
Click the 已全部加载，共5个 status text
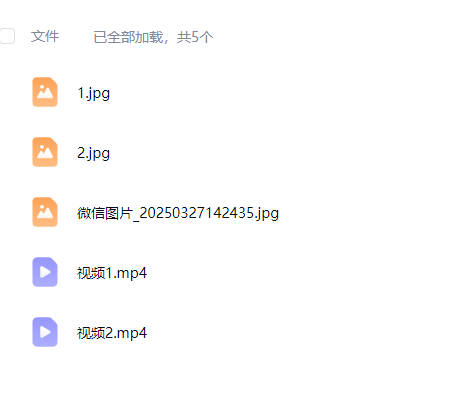[x=153, y=37]
